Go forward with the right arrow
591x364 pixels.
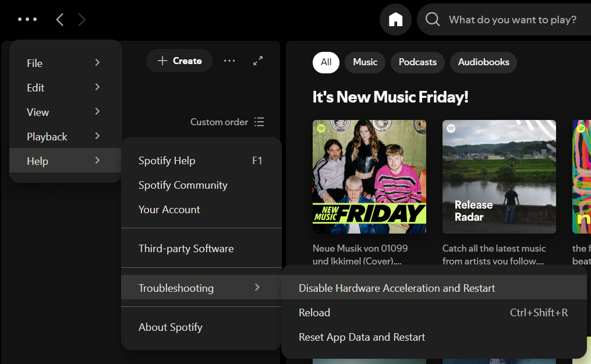coord(82,20)
